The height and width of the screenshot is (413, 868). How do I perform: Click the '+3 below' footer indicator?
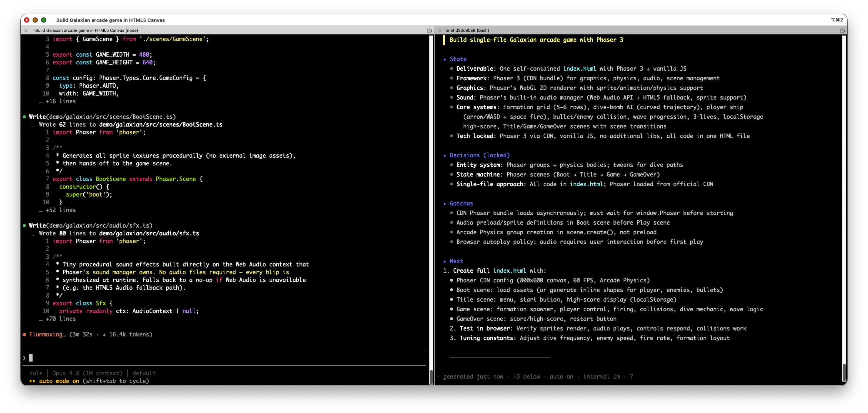[526, 376]
